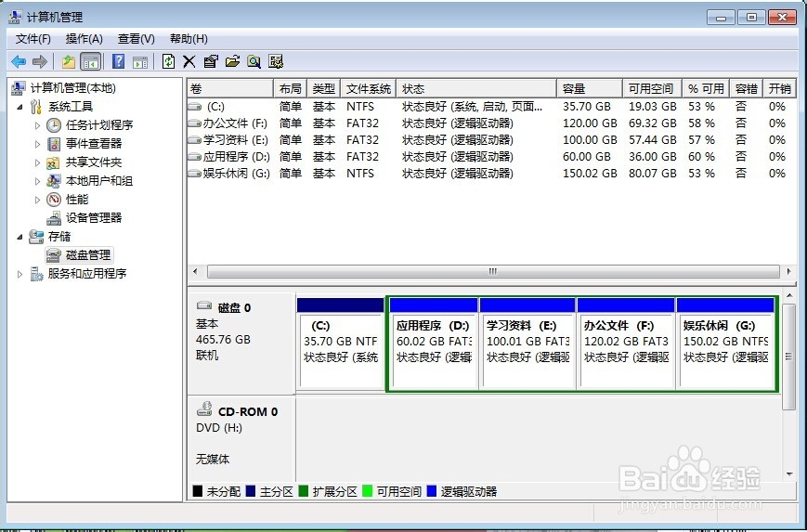
Task: Open the 操作(A) menu
Action: 84,39
